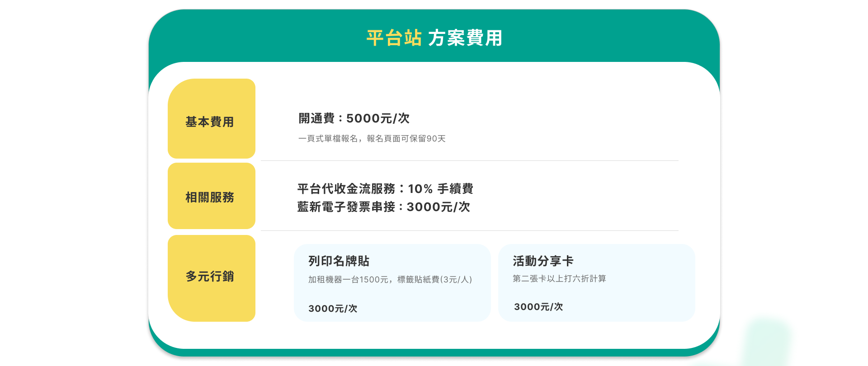Image resolution: width=868 pixels, height=366 pixels.
Task: Click the 一頁式單檔報名 90天 note
Action: click(x=372, y=139)
